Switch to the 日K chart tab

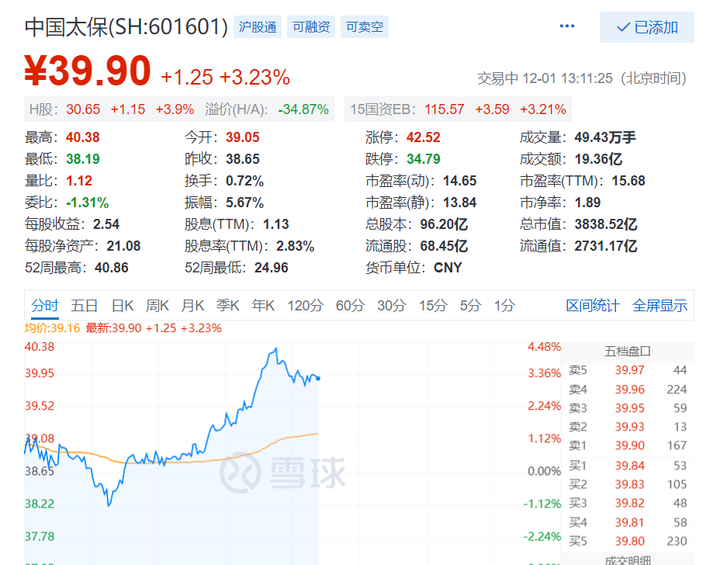[122, 305]
